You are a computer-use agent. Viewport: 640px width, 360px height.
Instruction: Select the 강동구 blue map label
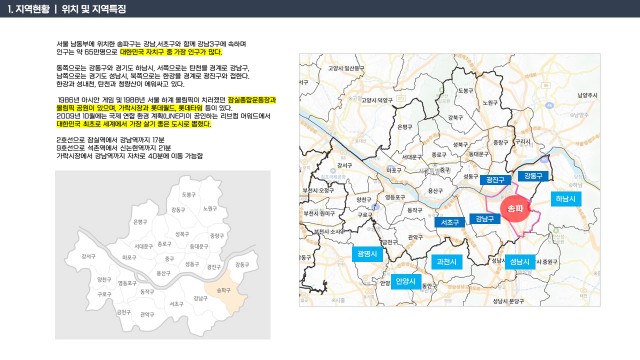pos(533,176)
